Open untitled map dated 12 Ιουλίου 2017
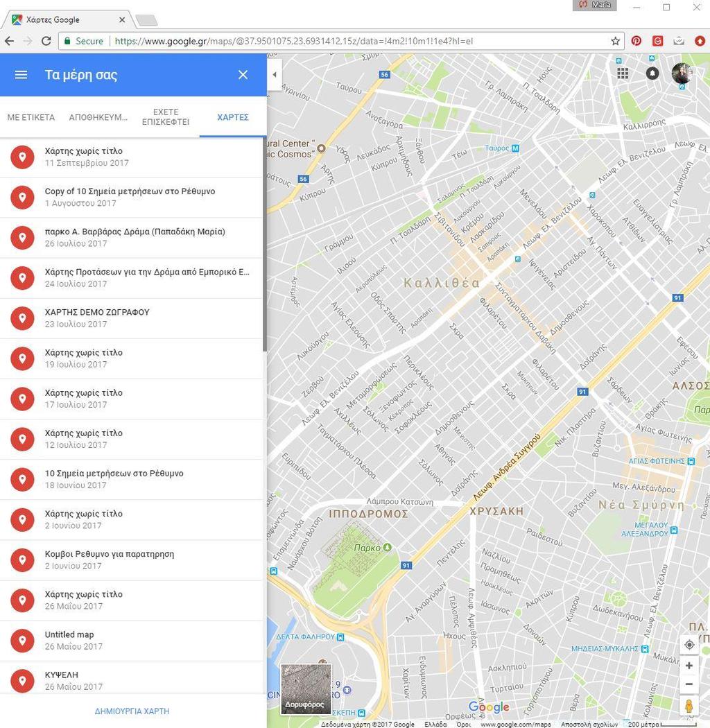 132,439
